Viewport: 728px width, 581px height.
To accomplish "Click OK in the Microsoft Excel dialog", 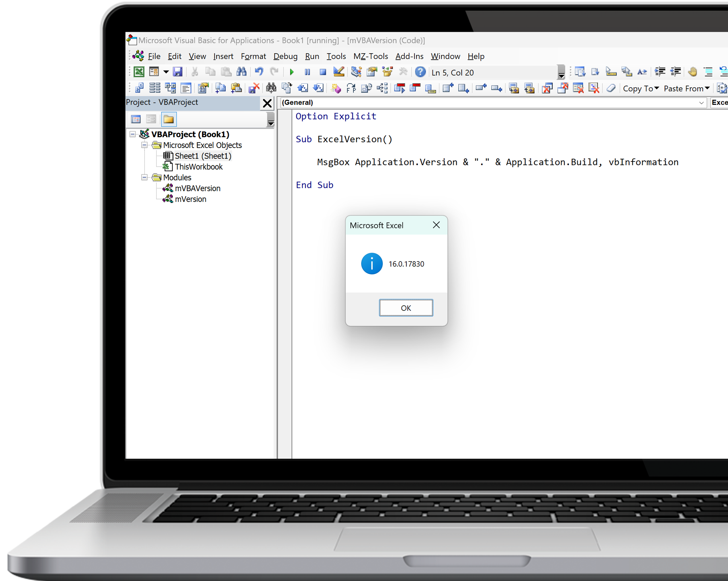I will 406,308.
